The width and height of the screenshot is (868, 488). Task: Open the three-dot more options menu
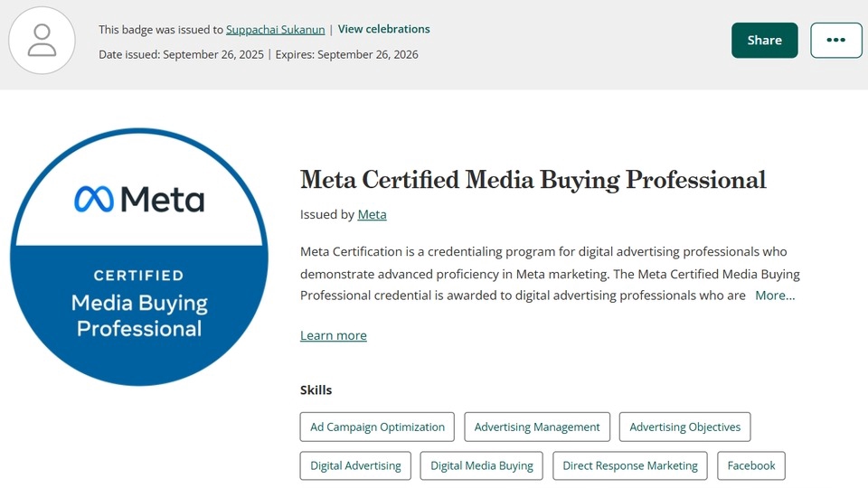pos(835,41)
